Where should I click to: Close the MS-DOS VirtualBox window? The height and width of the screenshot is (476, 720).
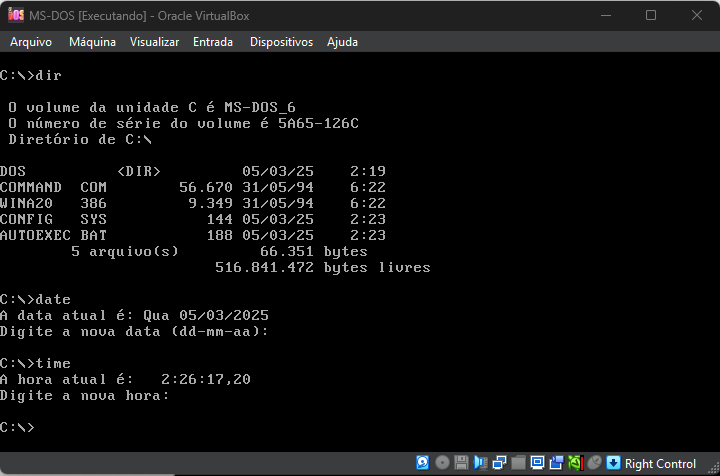[697, 15]
